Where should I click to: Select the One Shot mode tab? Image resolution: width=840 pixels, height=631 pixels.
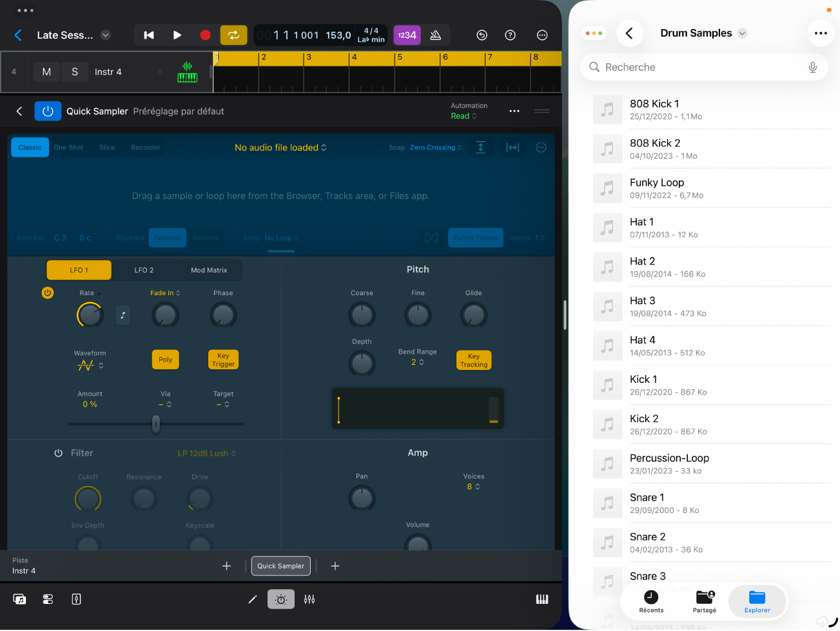tap(68, 148)
